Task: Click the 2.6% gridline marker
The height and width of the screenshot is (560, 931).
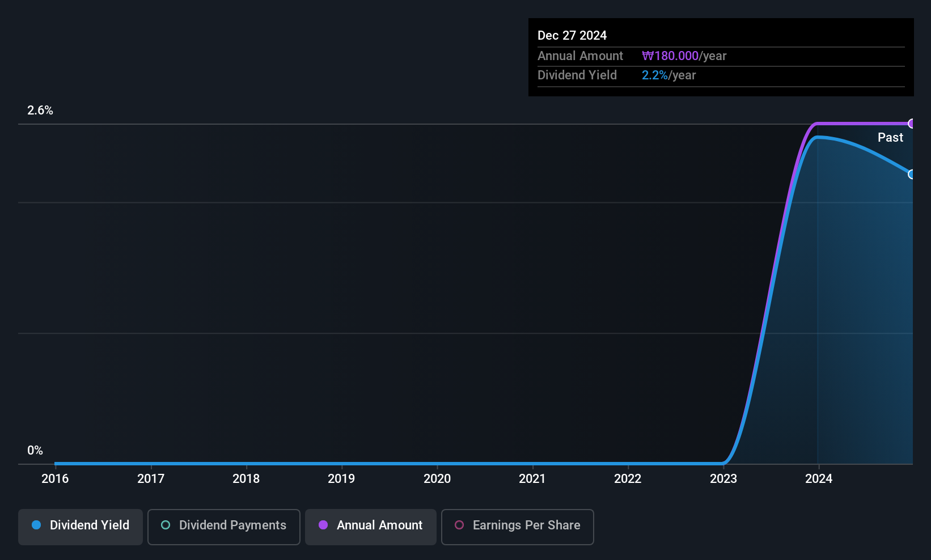Action: (40, 111)
